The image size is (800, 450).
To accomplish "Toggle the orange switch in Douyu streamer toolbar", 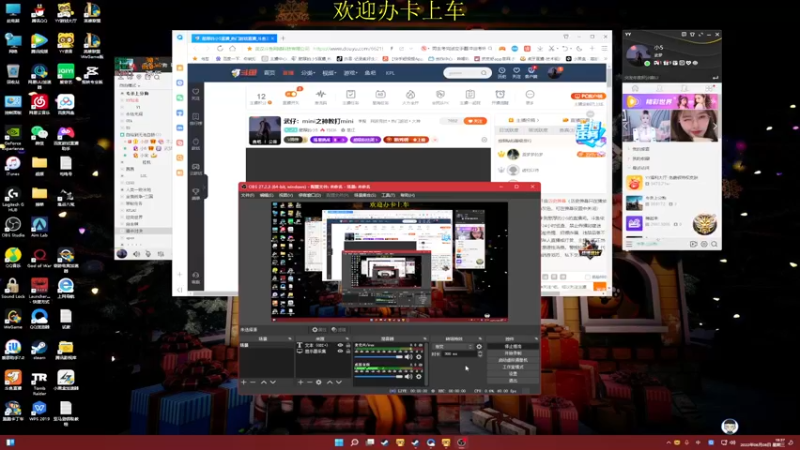I will 291,94.
